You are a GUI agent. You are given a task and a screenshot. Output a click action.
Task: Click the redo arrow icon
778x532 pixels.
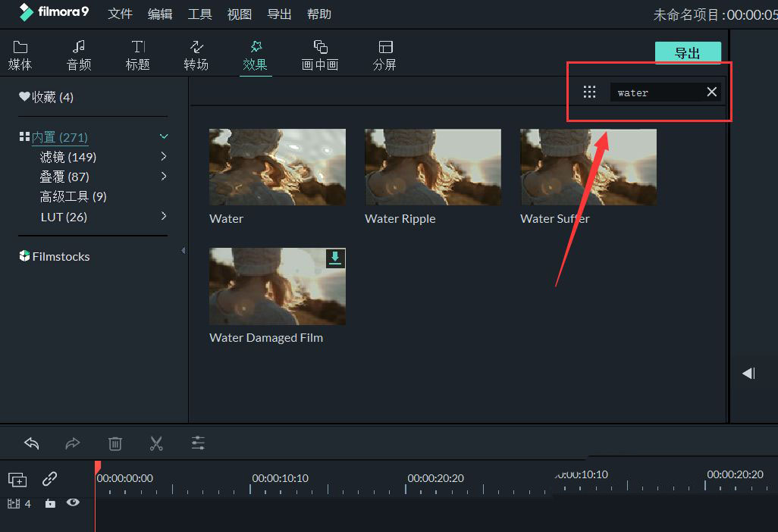point(73,443)
